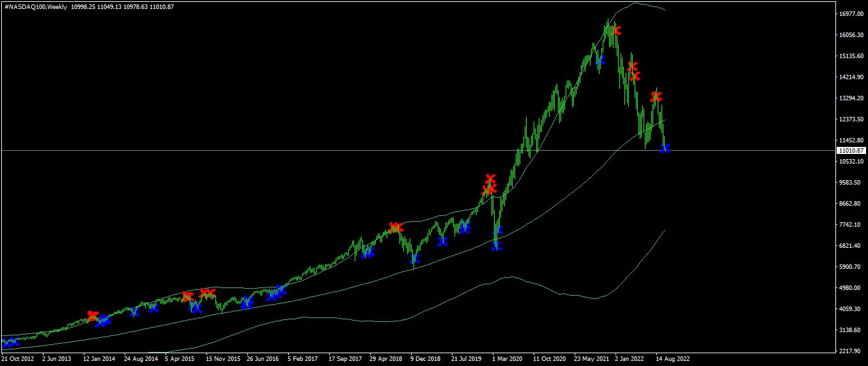Click the blue X marker just below the 2021 peak

click(600, 61)
